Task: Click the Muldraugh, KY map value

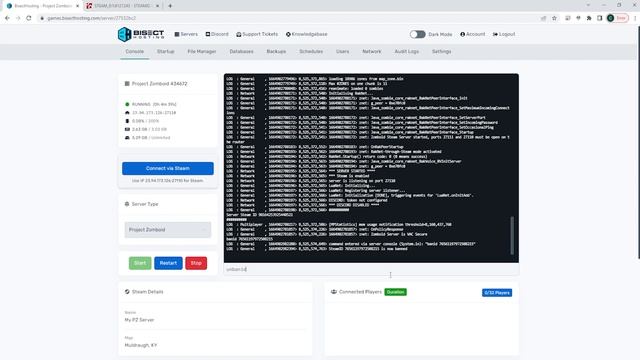Action: pyautogui.click(x=141, y=345)
